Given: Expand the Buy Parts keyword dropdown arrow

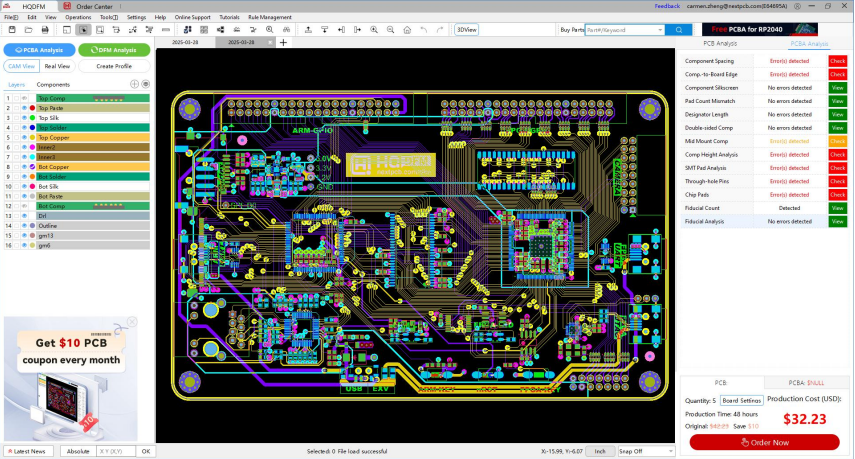Looking at the screenshot, I should 660,30.
